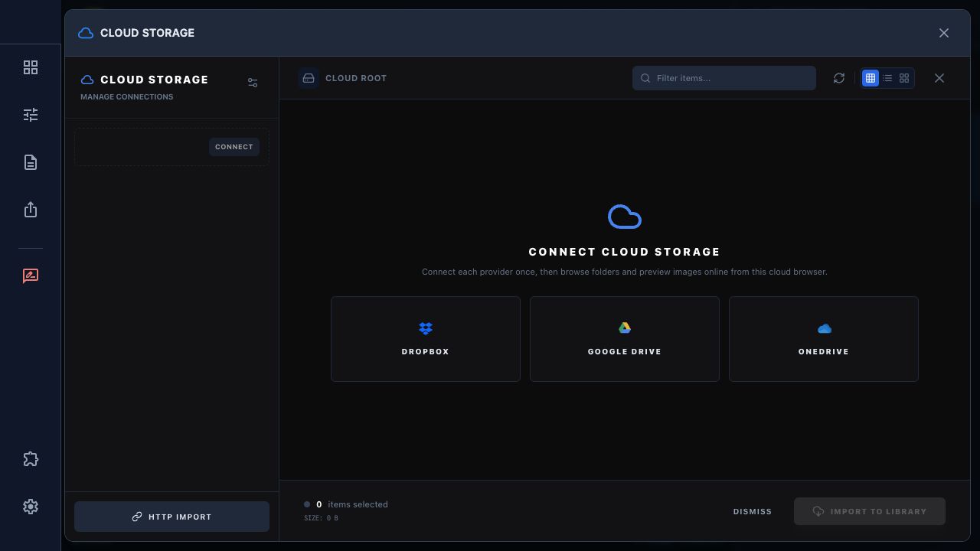Connect the Google Drive provider
The width and height of the screenshot is (980, 551).
point(625,339)
